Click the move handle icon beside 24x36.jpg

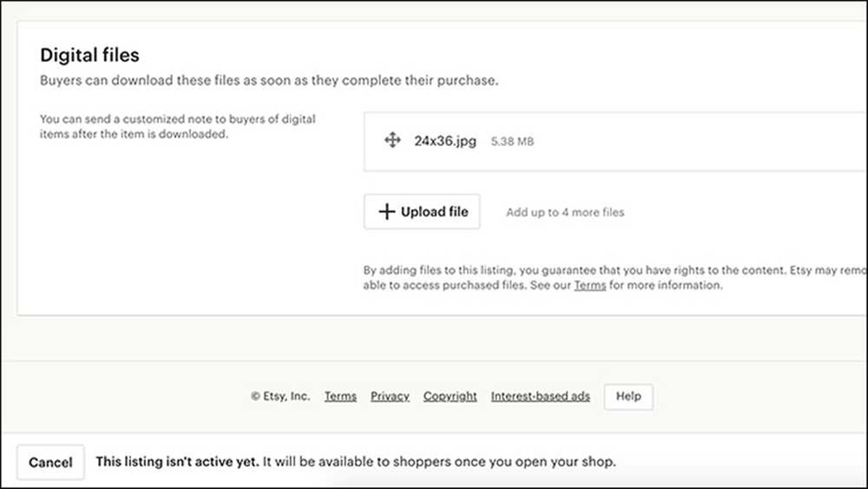392,141
